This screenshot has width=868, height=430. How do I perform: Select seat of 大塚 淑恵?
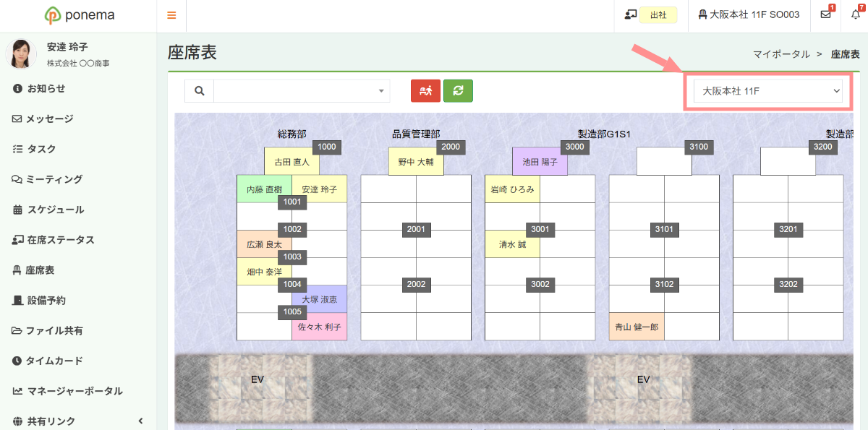pyautogui.click(x=319, y=299)
